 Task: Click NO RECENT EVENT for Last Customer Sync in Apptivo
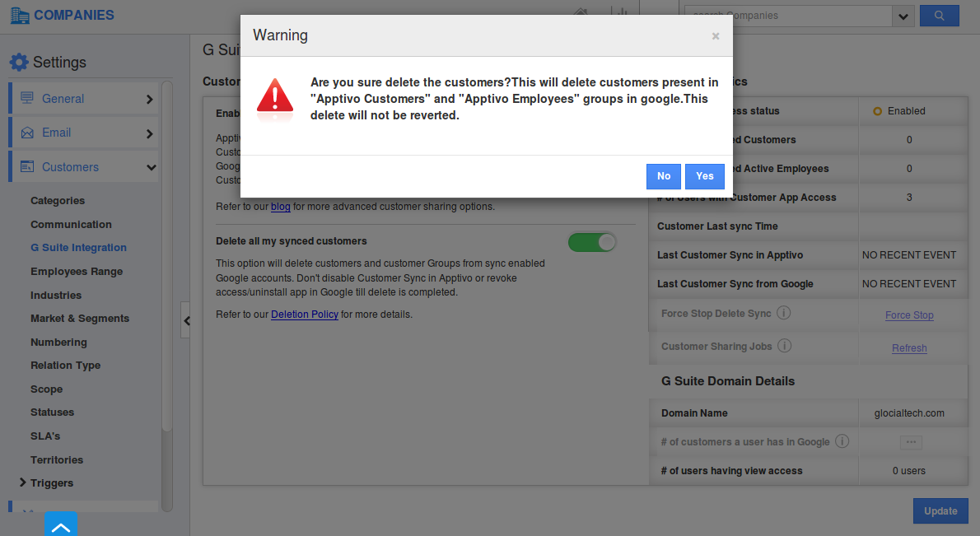909,255
